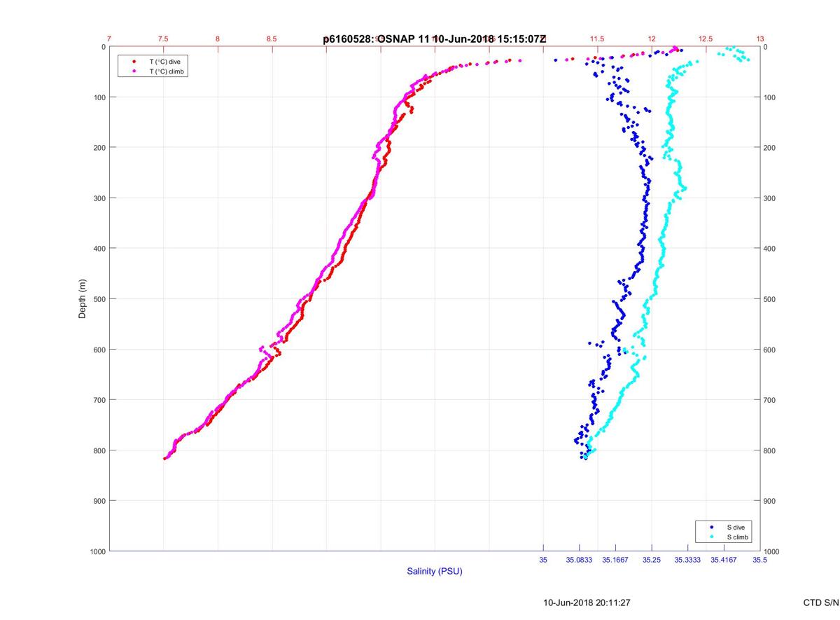Screen dimensions: 840x620
Task: Click the red '13' temperature tick label
Action: tap(760, 39)
